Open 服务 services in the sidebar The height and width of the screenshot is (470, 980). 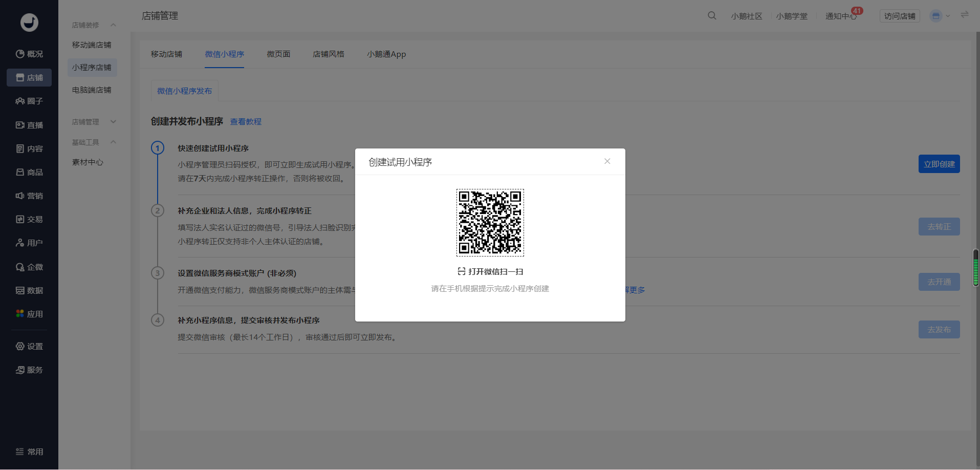point(29,370)
